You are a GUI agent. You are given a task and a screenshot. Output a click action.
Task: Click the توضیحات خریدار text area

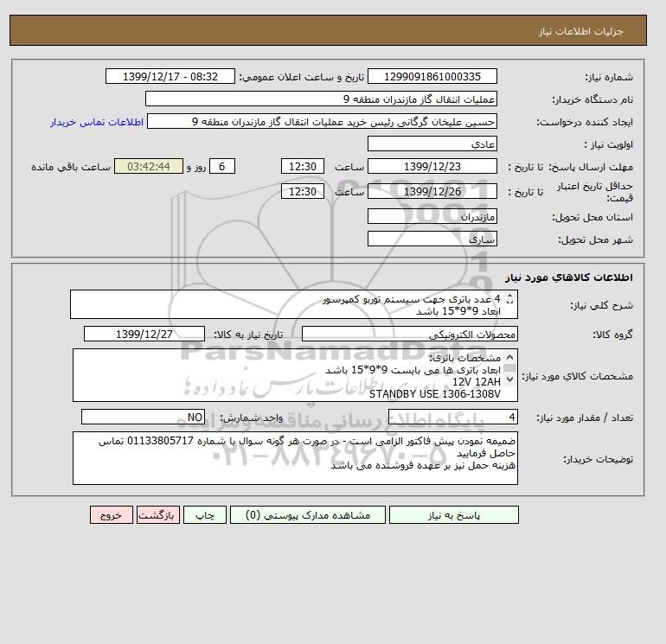click(x=295, y=458)
